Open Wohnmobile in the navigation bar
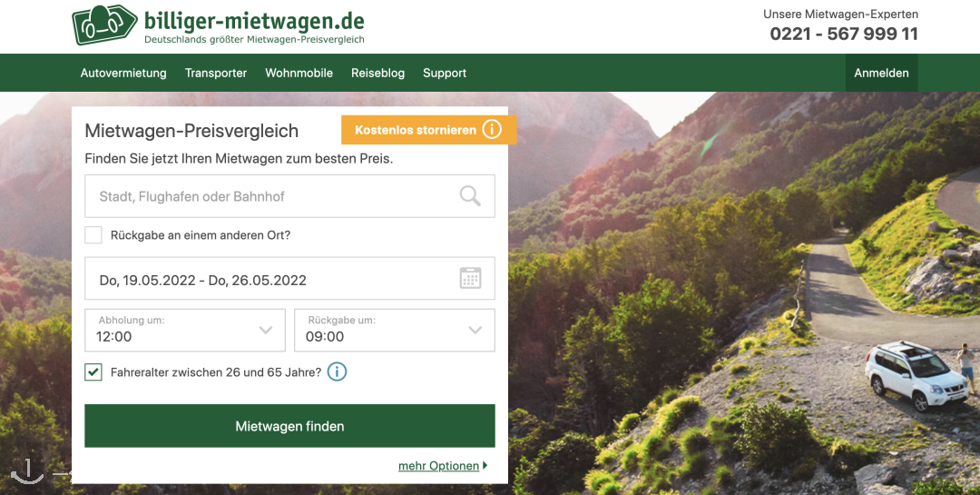This screenshot has width=980, height=495. tap(299, 73)
